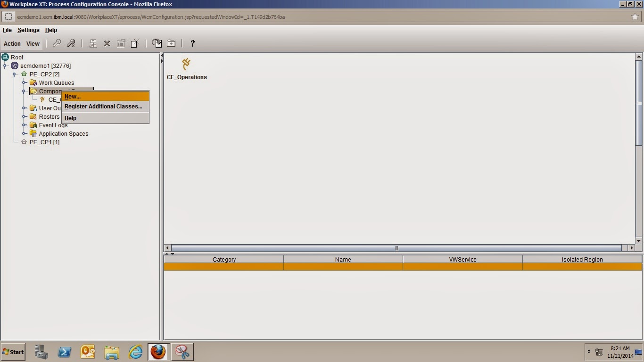The width and height of the screenshot is (644, 362).
Task: Click the Category column header
Action: coord(224,259)
